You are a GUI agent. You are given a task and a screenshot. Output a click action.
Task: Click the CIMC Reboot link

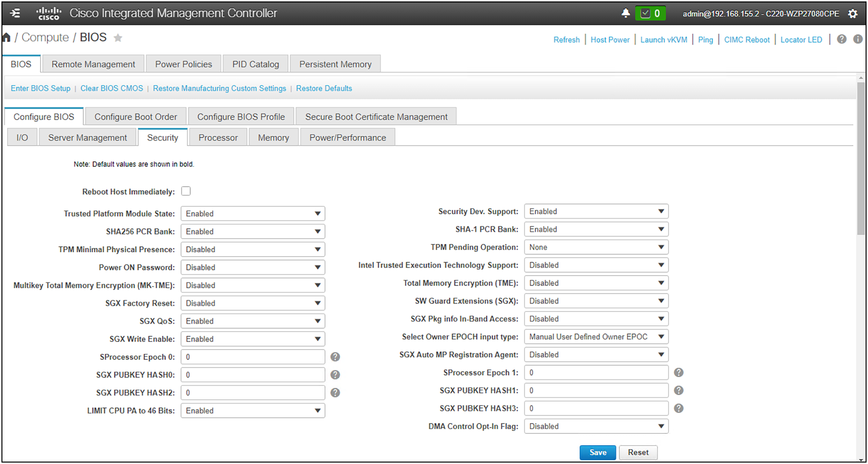coord(747,40)
